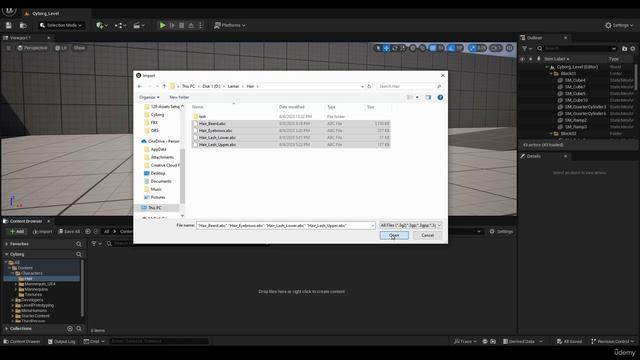Open the Lit view mode menu
The height and width of the screenshot is (360, 640).
pos(61,48)
